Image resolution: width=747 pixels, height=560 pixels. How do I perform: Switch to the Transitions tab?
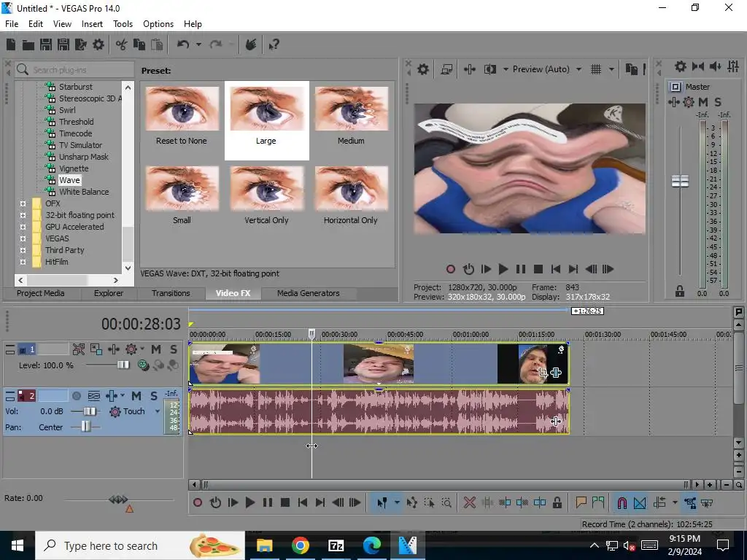[x=171, y=293]
